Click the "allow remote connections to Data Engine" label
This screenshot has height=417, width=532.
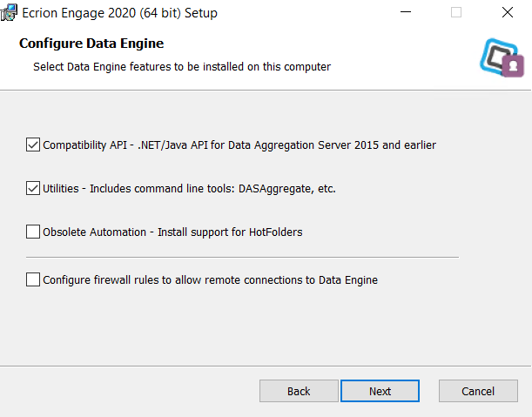[276, 280]
